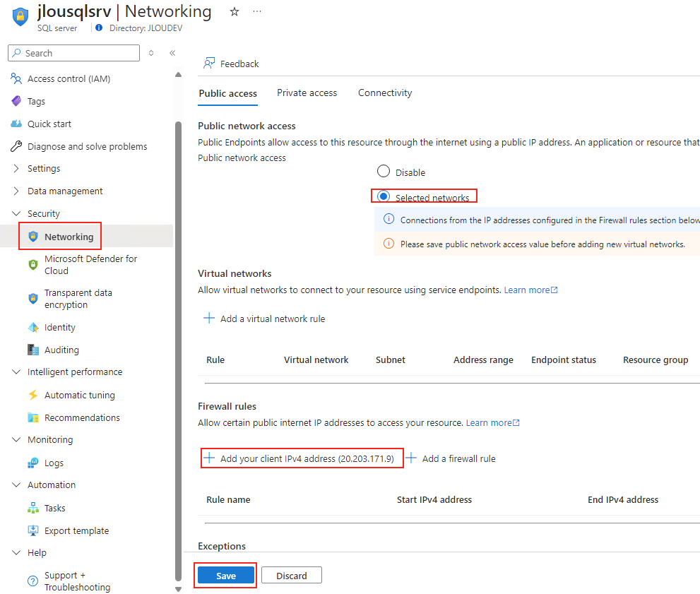Screen dimensions: 700x594
Task: Click the sidebar scrollbar down arrow
Action: pos(178,589)
